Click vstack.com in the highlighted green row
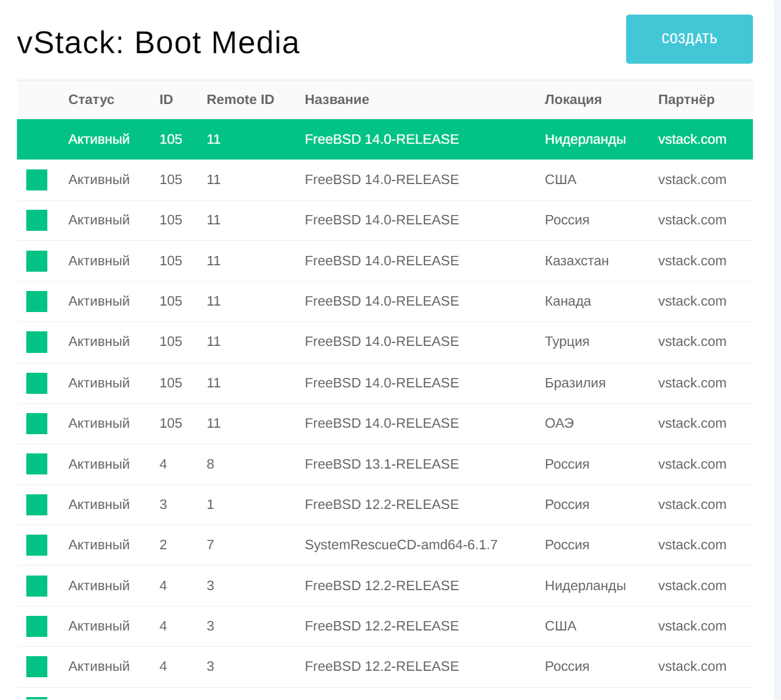This screenshot has width=781, height=700. click(x=692, y=139)
